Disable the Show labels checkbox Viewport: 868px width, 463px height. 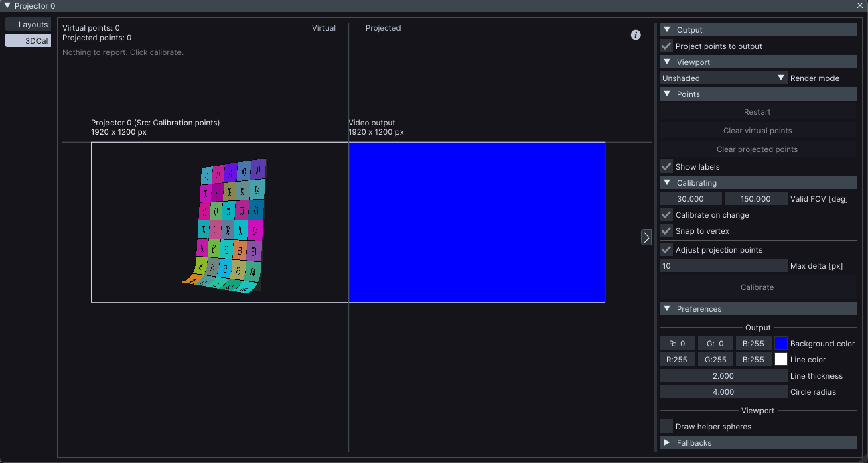pyautogui.click(x=666, y=167)
